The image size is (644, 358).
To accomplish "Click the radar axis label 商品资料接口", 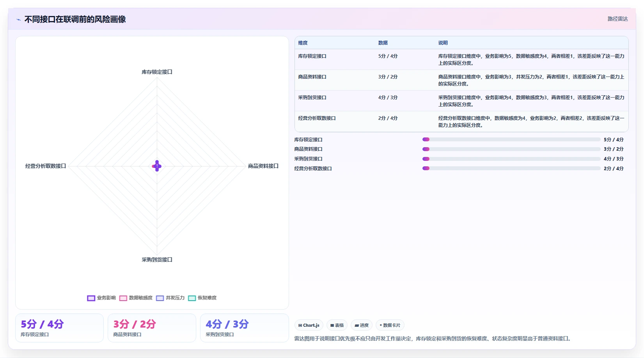I will [x=263, y=166].
